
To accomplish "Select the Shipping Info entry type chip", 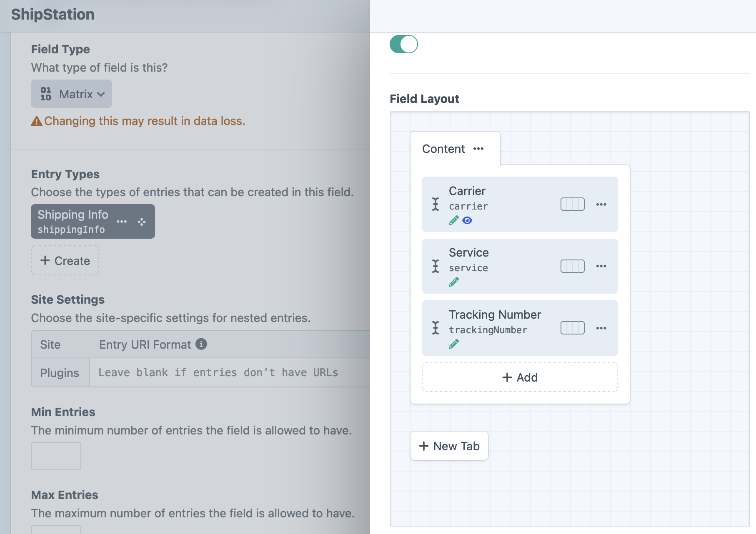I will (x=93, y=221).
